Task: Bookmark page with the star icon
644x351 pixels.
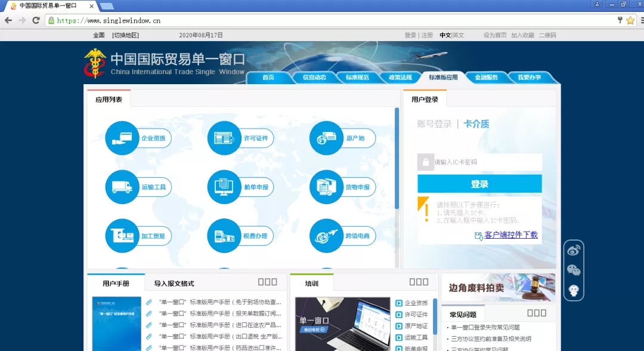Action: point(630,20)
